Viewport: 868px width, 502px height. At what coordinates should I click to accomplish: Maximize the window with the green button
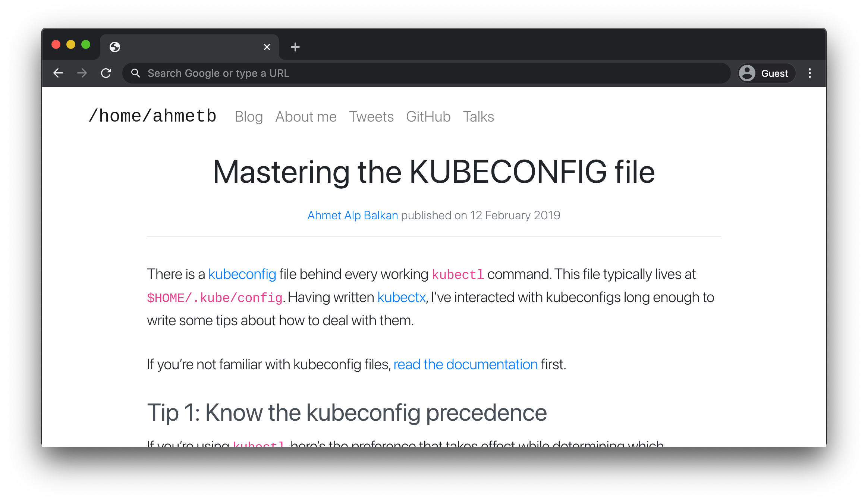[86, 45]
